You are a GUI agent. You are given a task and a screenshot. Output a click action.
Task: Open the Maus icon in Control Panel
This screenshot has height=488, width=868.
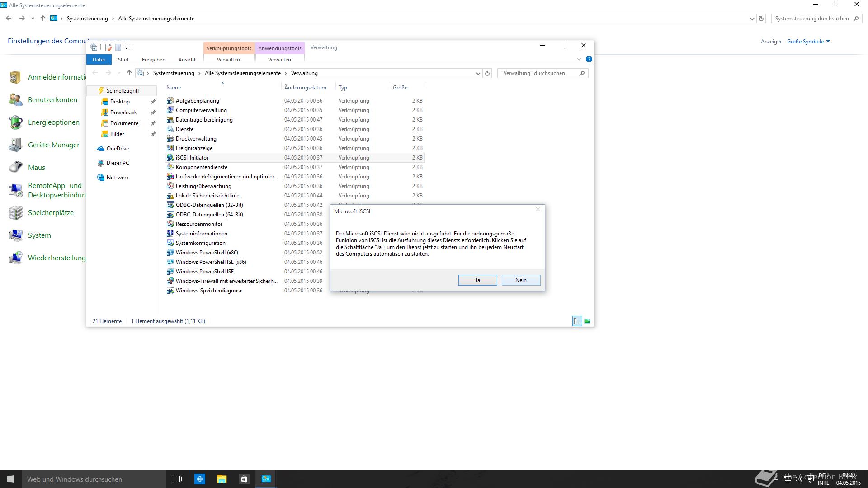tap(15, 168)
